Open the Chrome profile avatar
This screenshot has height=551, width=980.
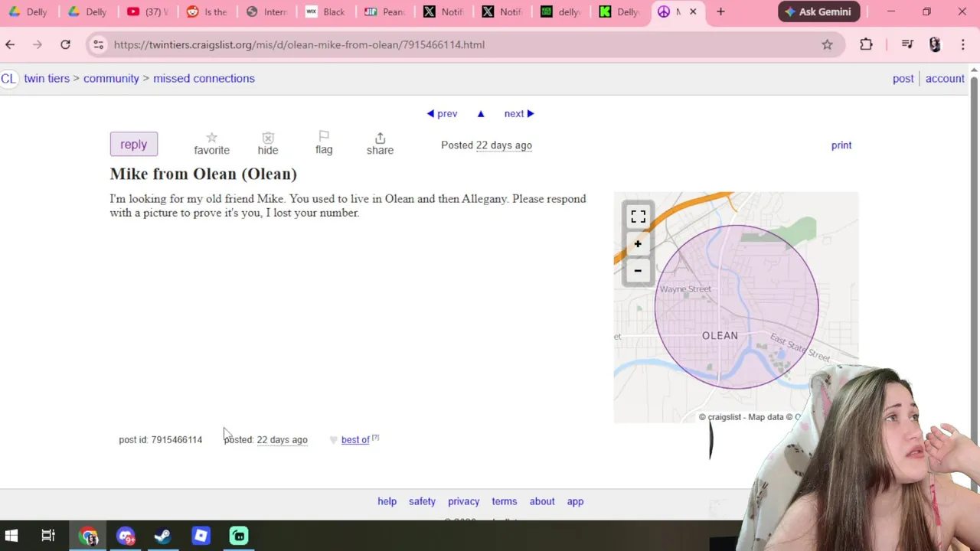tap(935, 44)
